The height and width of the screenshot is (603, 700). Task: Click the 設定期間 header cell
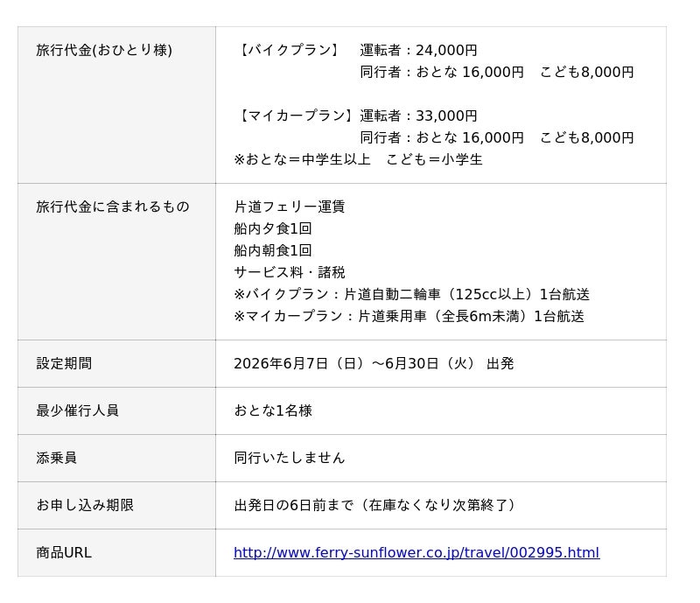pos(116,363)
